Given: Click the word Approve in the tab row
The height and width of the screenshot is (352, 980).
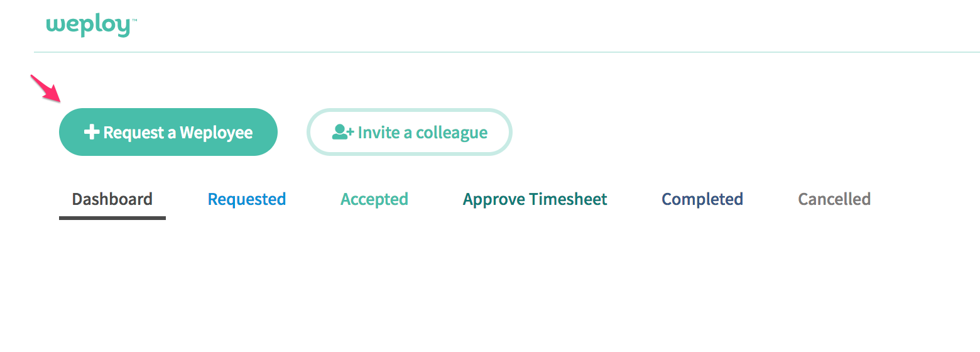Looking at the screenshot, I should pos(494,200).
